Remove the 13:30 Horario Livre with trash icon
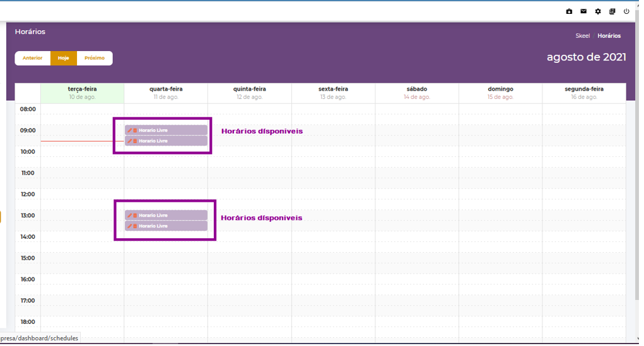 coord(135,226)
